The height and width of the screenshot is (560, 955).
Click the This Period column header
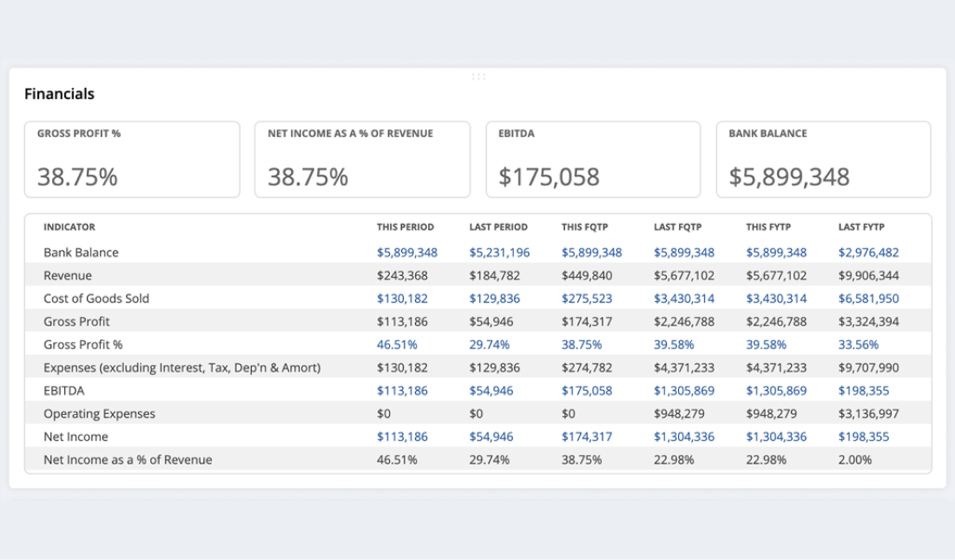pyautogui.click(x=405, y=227)
